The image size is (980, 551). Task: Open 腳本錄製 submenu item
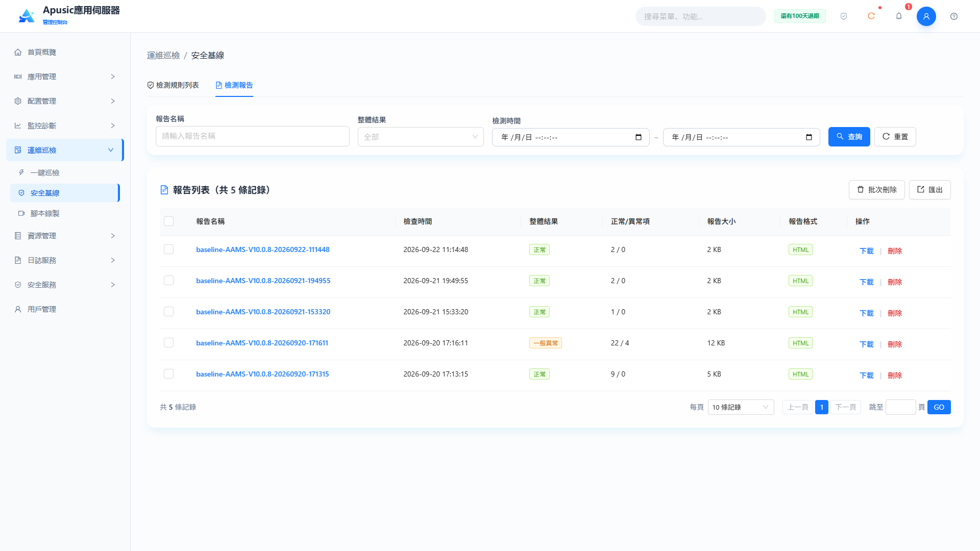pos(65,213)
